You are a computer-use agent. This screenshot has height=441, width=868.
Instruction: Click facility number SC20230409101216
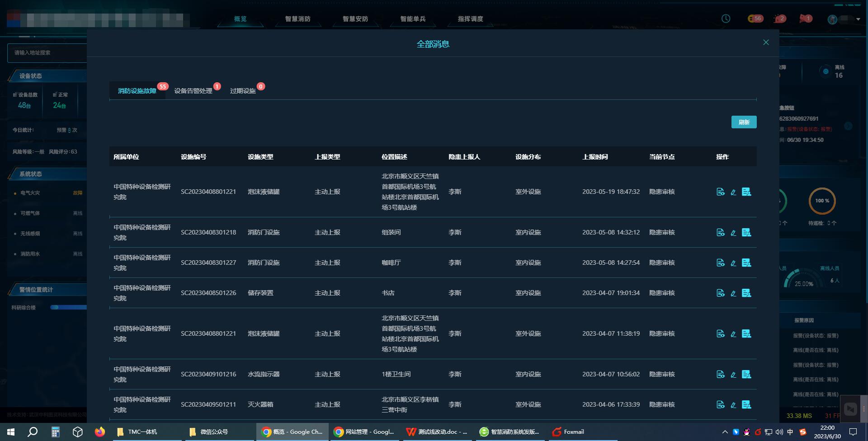click(x=208, y=375)
